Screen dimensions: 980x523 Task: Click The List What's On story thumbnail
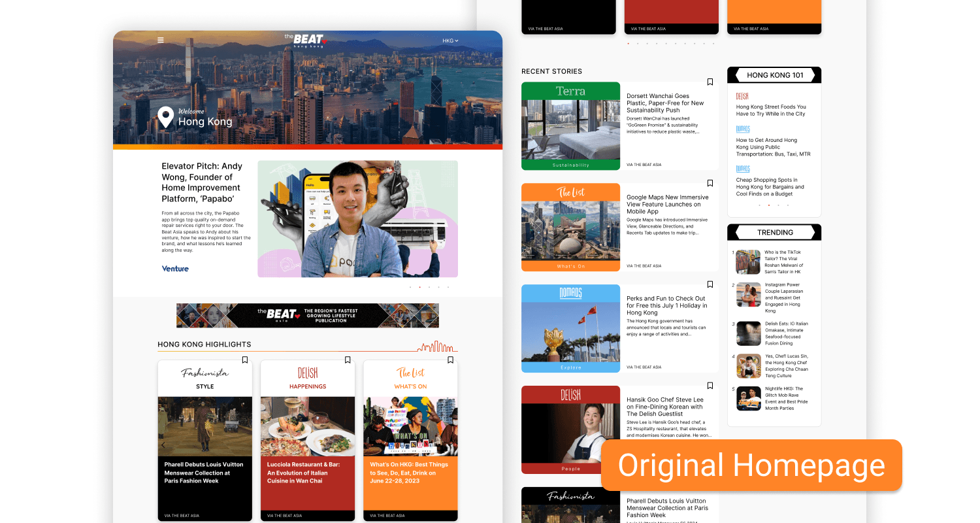(570, 228)
